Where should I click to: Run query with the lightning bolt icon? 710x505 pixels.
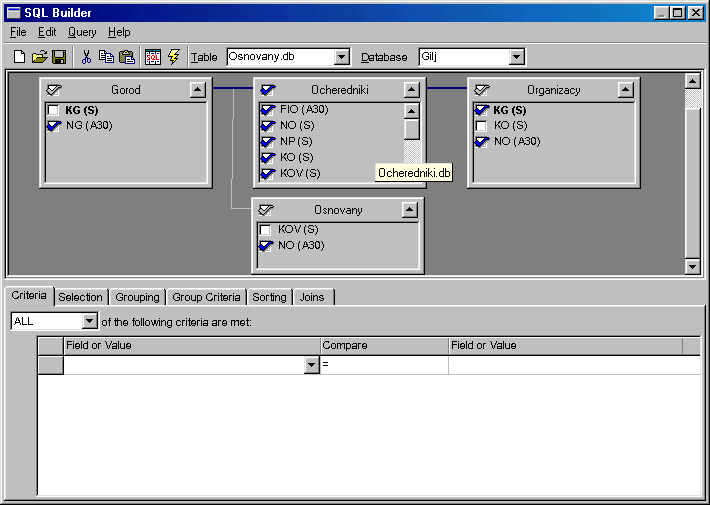coord(173,57)
